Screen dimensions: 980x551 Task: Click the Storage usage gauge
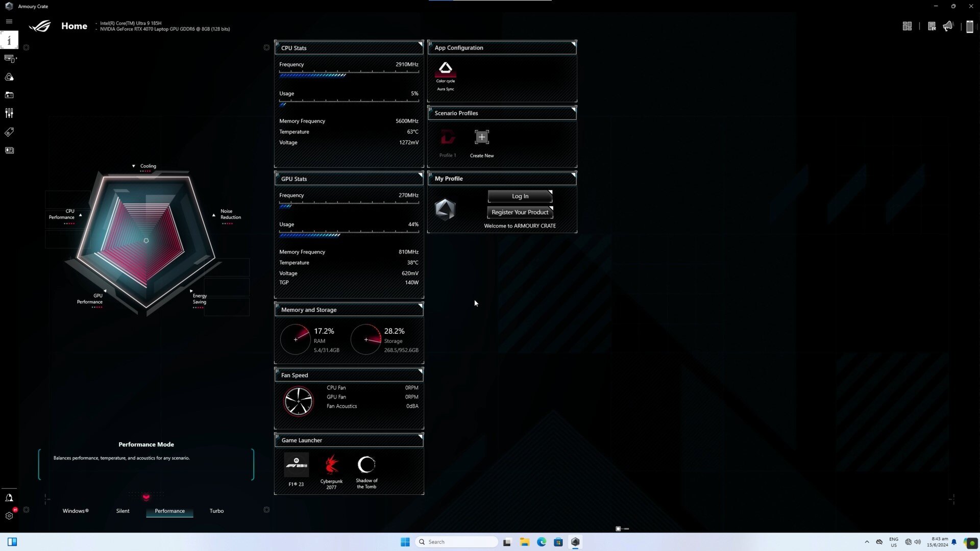pos(366,339)
